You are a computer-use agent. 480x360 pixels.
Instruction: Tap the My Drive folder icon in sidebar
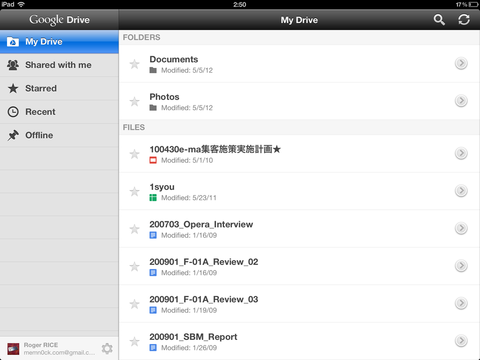pos(13,42)
